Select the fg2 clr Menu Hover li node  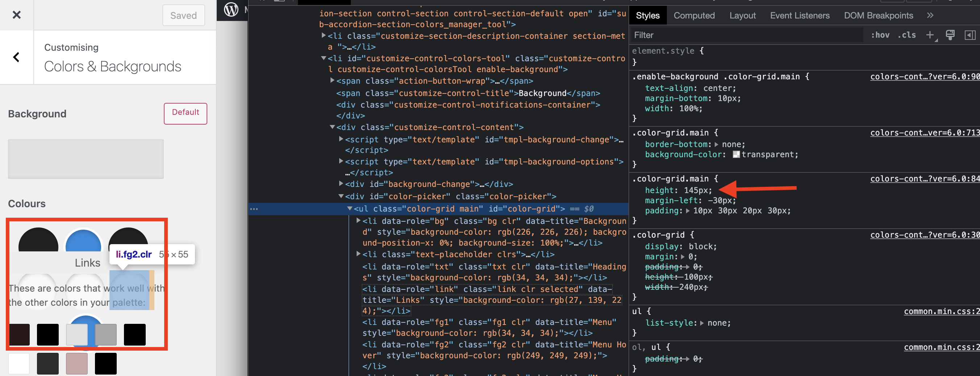[x=494, y=355]
